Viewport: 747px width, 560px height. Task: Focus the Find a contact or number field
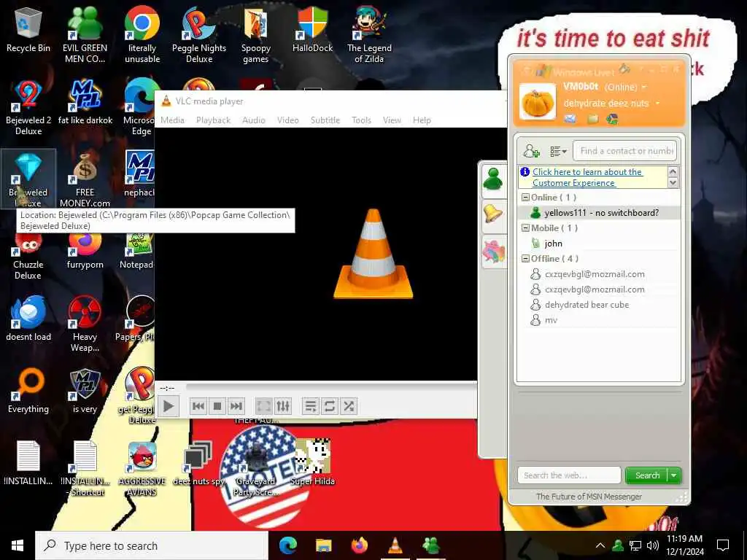(624, 151)
